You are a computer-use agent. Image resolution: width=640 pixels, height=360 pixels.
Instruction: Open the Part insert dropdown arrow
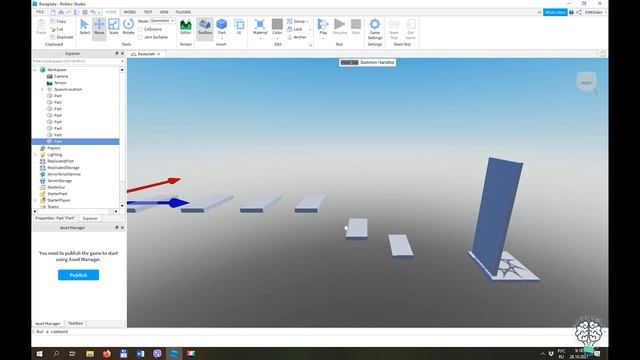(x=222, y=38)
